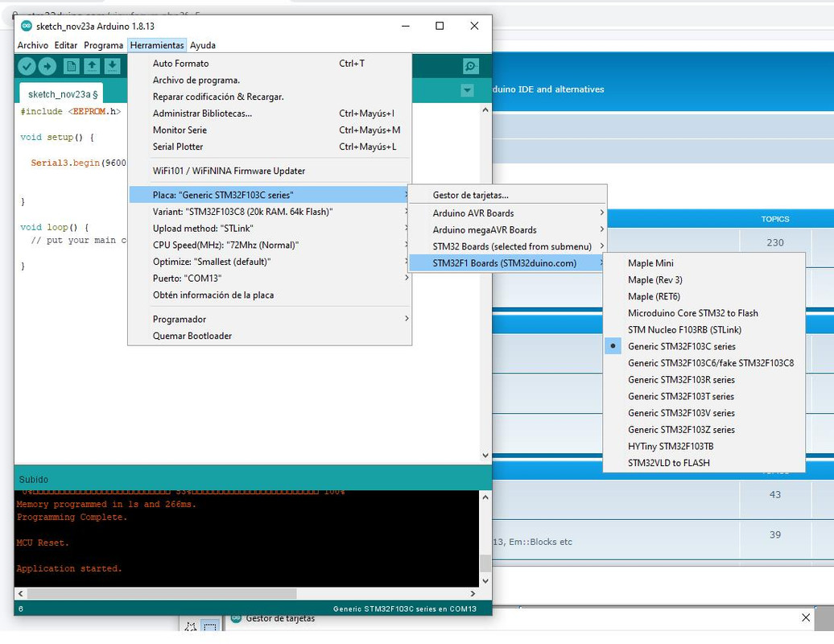834x644 pixels.
Task: Select Generic STM32F103T series
Action: (x=704, y=396)
